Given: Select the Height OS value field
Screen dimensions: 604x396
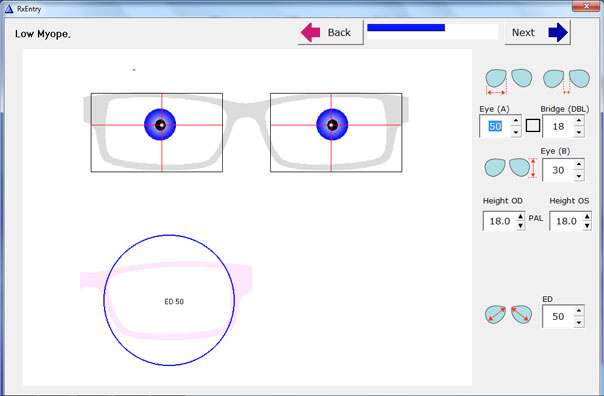Looking at the screenshot, I should coord(566,221).
